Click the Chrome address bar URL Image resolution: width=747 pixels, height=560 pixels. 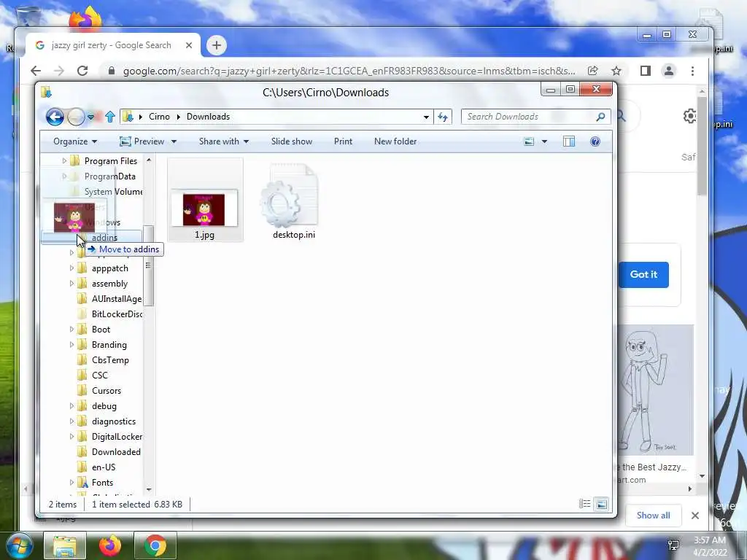pos(349,71)
